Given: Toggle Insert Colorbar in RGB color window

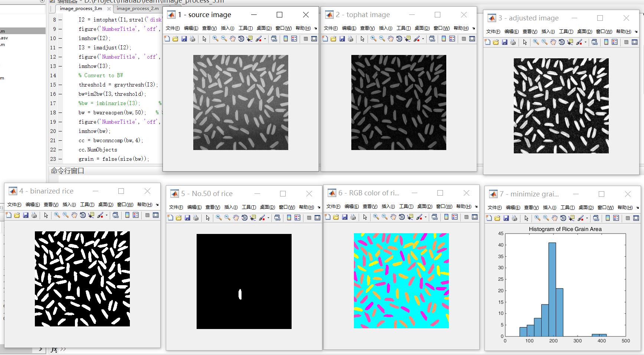Looking at the screenshot, I should point(446,217).
